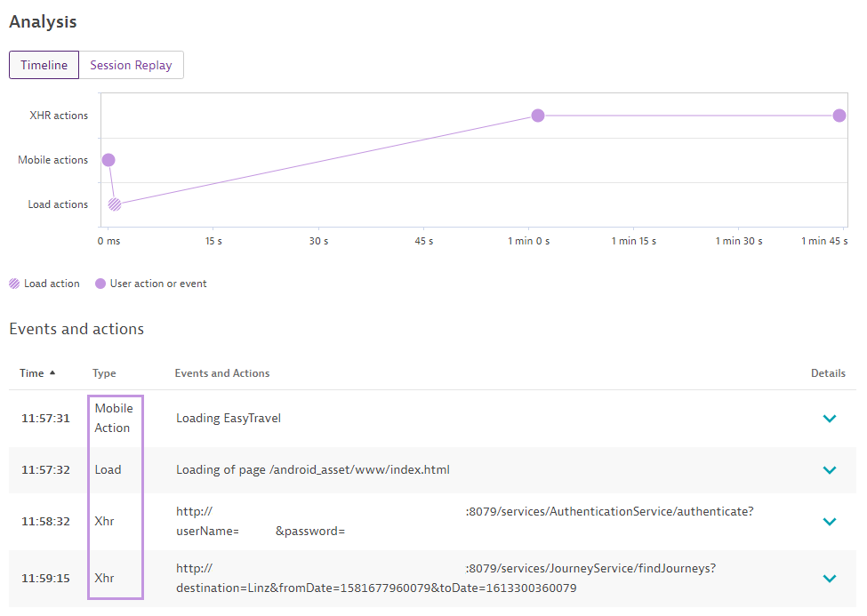Click the striped Load action marker
Screen dimensions: 867x616
pos(115,204)
